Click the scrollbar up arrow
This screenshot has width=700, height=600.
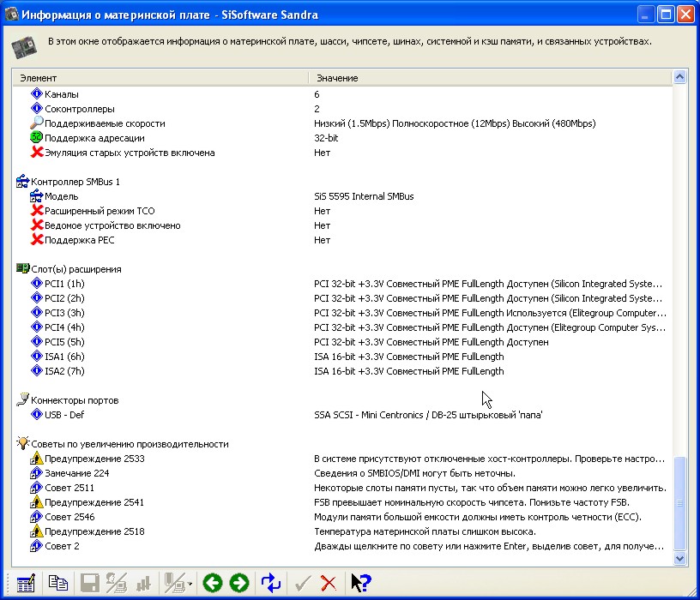pos(679,77)
